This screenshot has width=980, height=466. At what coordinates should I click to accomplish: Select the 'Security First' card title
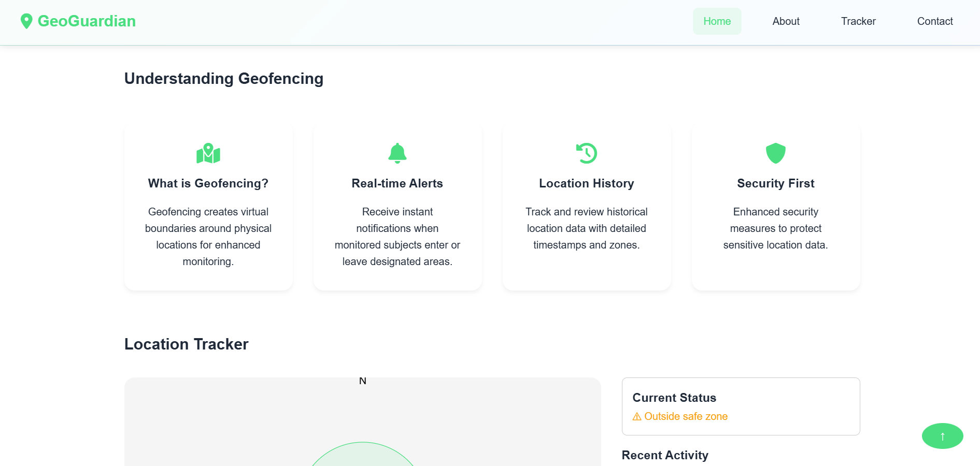776,183
